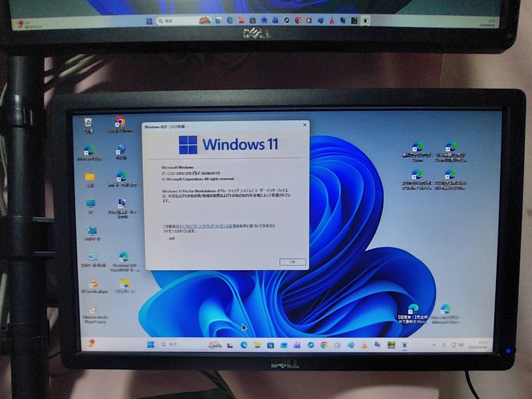Select the active winver icon on the taskbar
Viewport: 532px width, 399px height.
coord(405,345)
